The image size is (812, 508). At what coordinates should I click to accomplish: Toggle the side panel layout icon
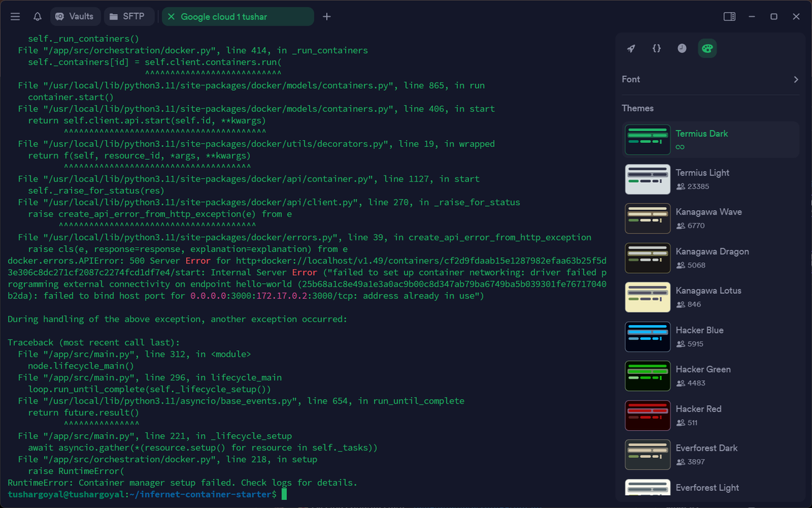coord(729,16)
